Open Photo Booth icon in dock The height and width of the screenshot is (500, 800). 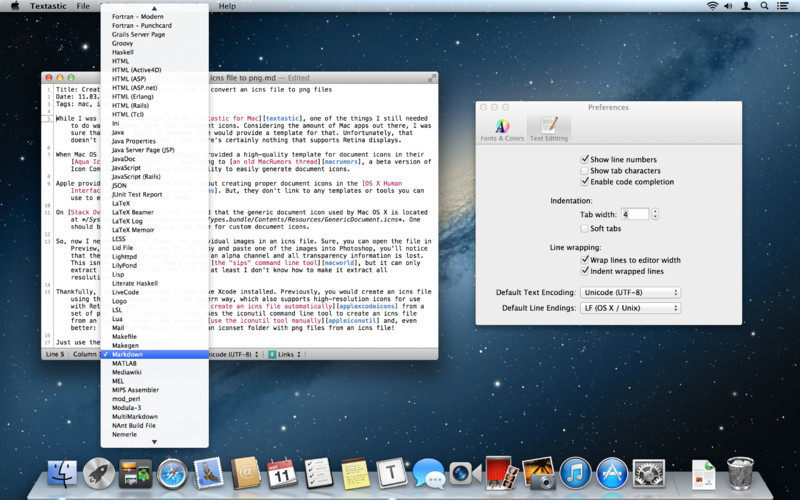tap(502, 473)
